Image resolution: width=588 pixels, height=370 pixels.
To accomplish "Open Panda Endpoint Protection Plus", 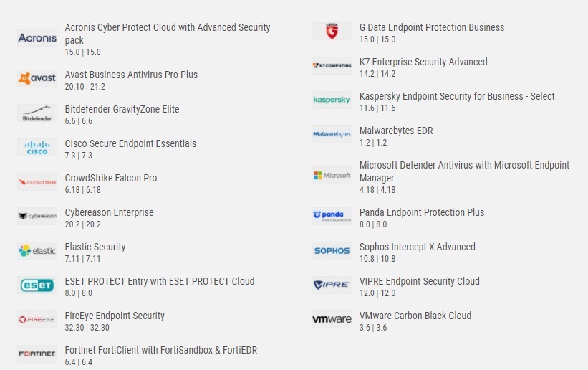I will tap(422, 212).
